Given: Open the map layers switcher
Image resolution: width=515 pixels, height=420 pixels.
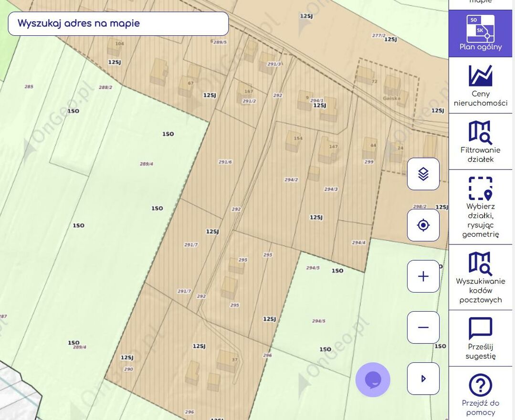Looking at the screenshot, I should [x=423, y=174].
